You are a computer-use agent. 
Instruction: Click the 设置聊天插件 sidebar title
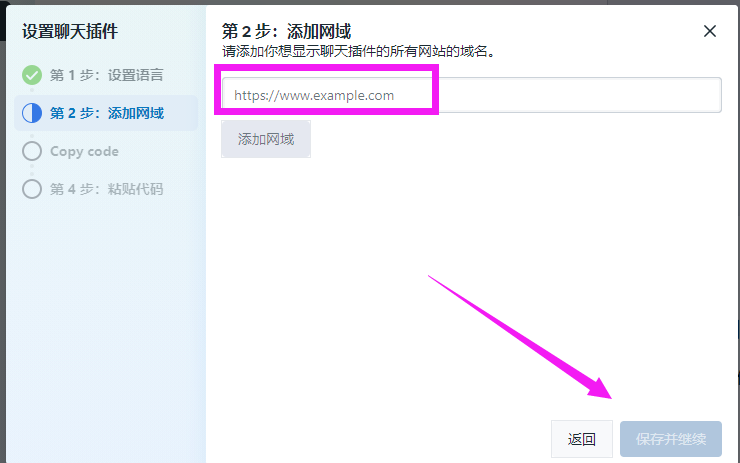pos(70,31)
